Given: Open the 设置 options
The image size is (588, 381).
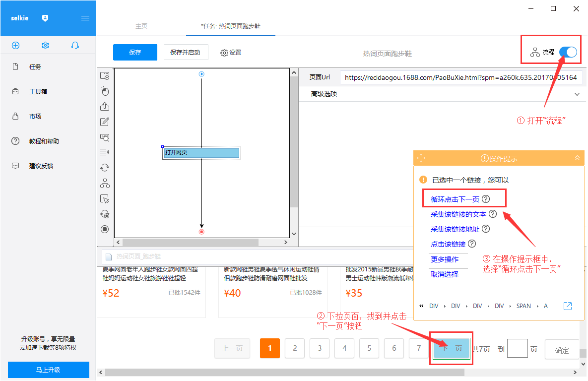Looking at the screenshot, I should pos(231,53).
